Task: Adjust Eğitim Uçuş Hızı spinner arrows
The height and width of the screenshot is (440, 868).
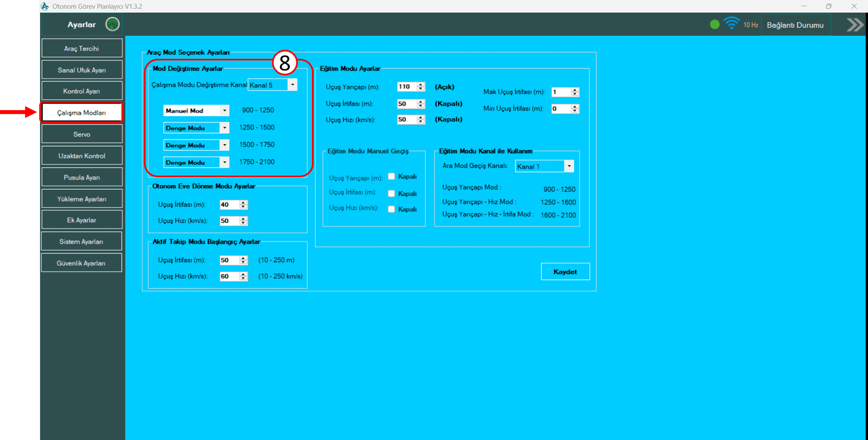Action: point(421,119)
